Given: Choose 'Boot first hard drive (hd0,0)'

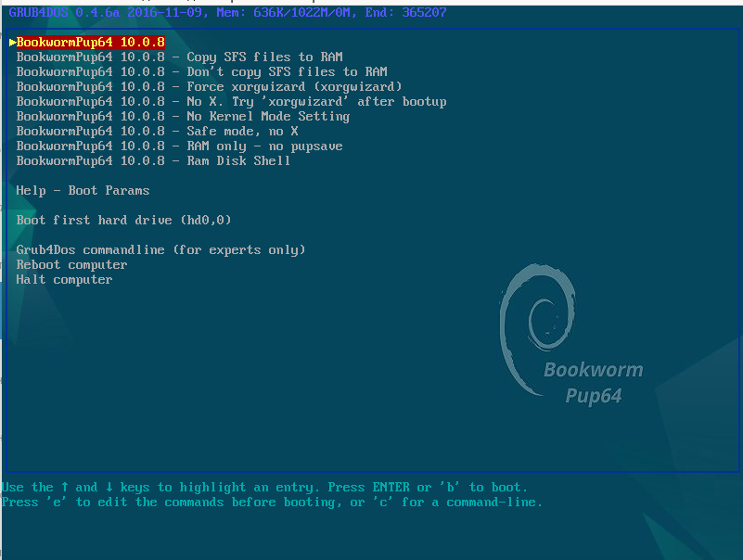Looking at the screenshot, I should coord(123,221).
